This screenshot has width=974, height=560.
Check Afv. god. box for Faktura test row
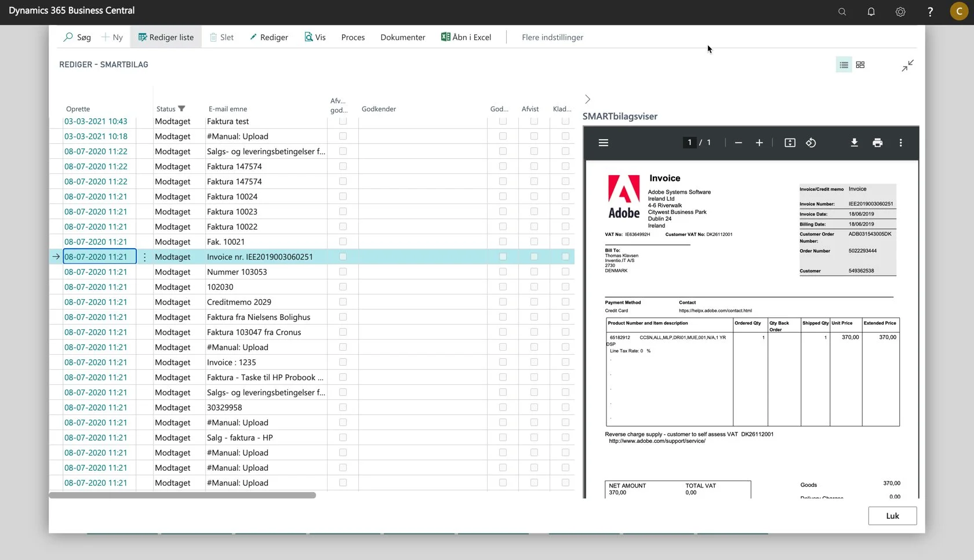(x=343, y=121)
